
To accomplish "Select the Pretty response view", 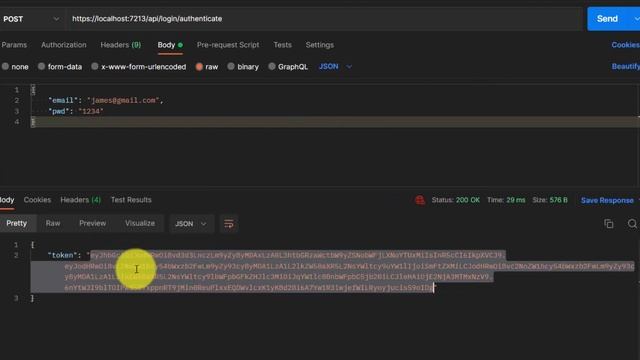I will (x=17, y=223).
